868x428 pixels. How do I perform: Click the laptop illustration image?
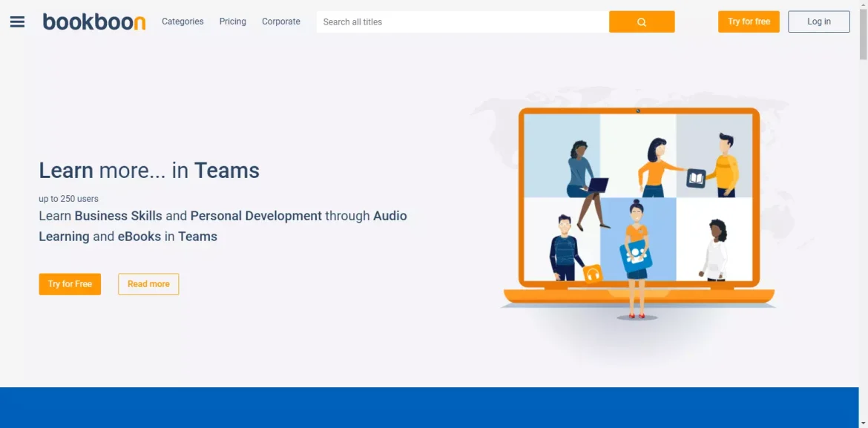638,213
